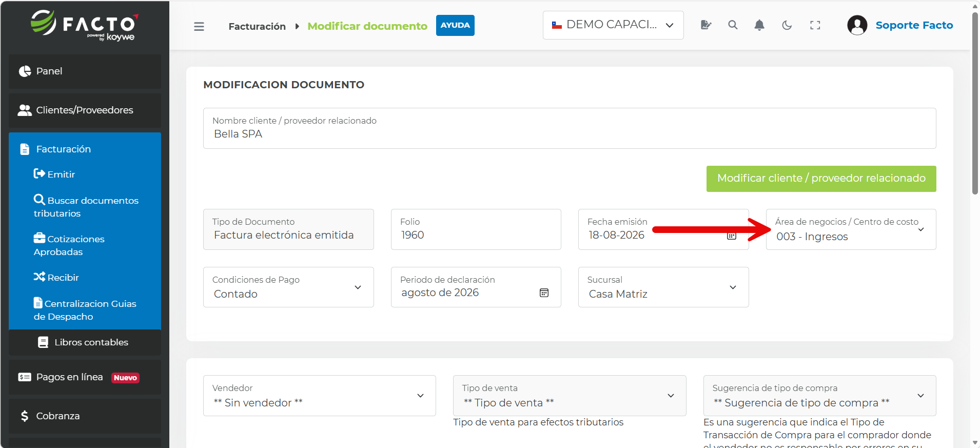Expand the Tipo de venta dropdown
Viewport: 980px width, 448px height.
[570, 396]
